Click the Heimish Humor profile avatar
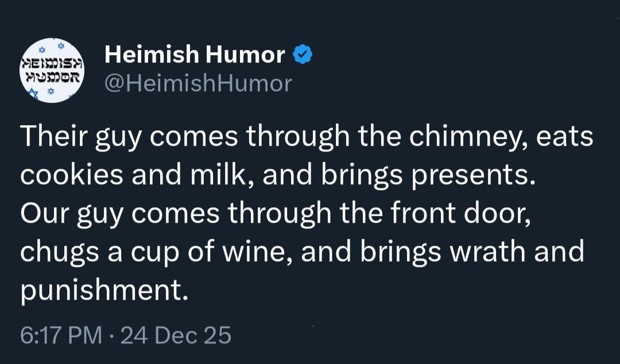 coord(52,71)
